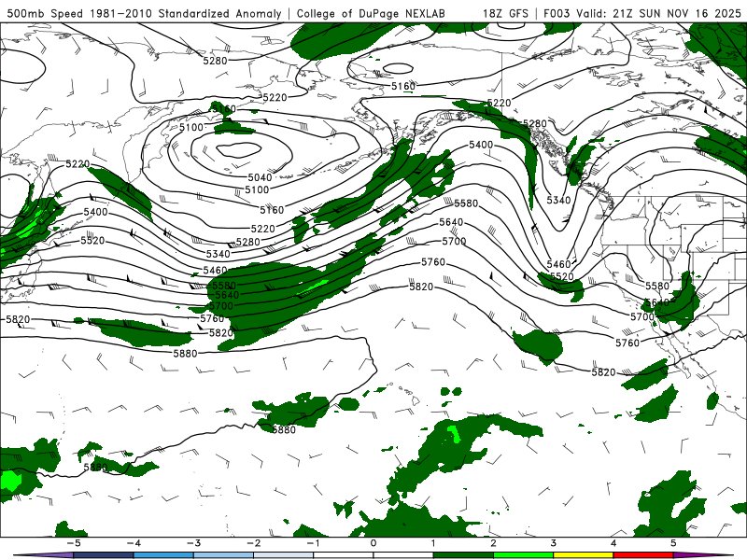Click the 'College of DuPage NEXLAB' text

tap(371, 13)
